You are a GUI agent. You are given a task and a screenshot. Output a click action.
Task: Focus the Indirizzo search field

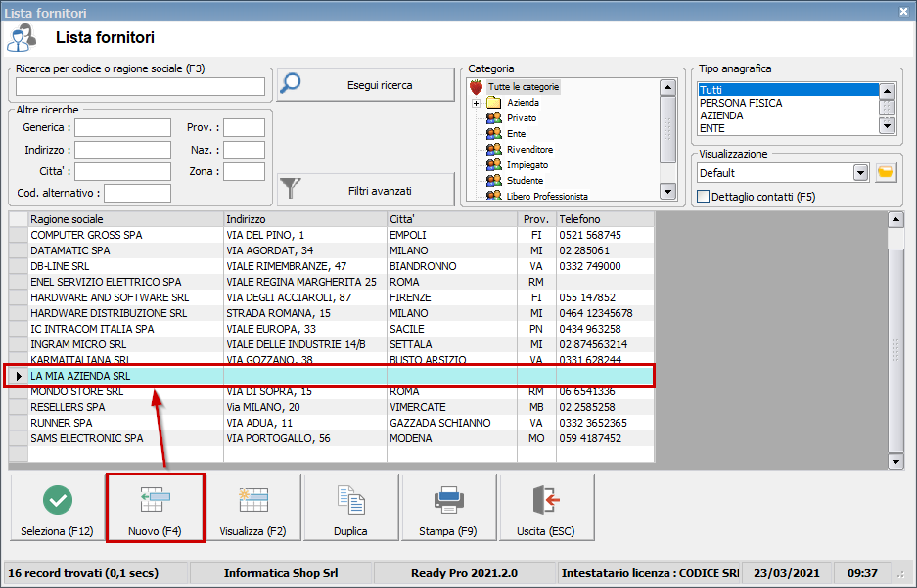(x=122, y=150)
